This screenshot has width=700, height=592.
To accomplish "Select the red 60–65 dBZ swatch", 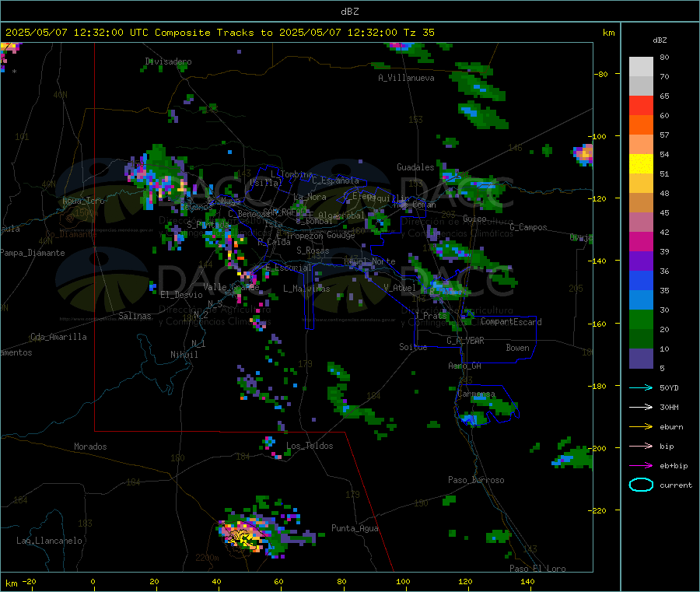I will [x=641, y=106].
